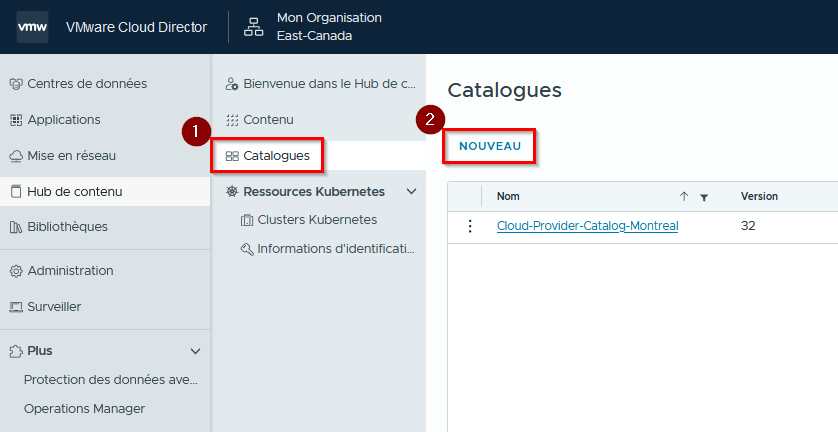Screen dimensions: 838x432
Task: Sort by Nom using the arrow
Action: coord(684,196)
